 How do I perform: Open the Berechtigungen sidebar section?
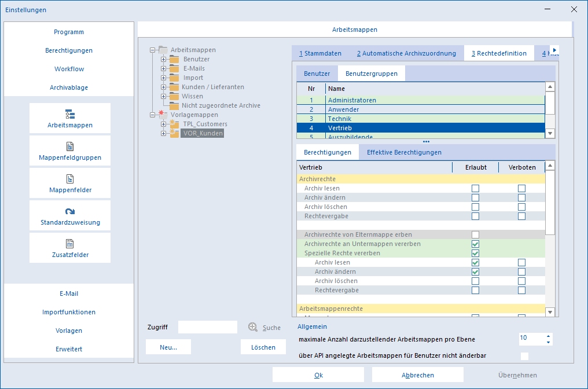click(69, 50)
